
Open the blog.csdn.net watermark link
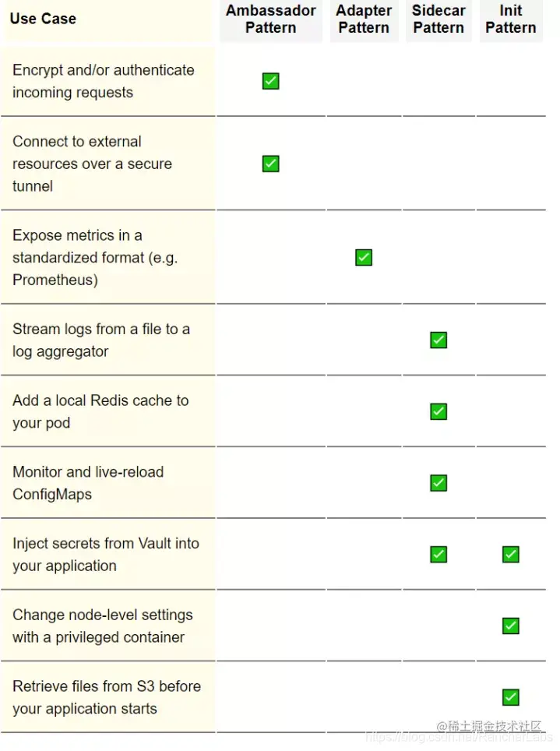(459, 737)
